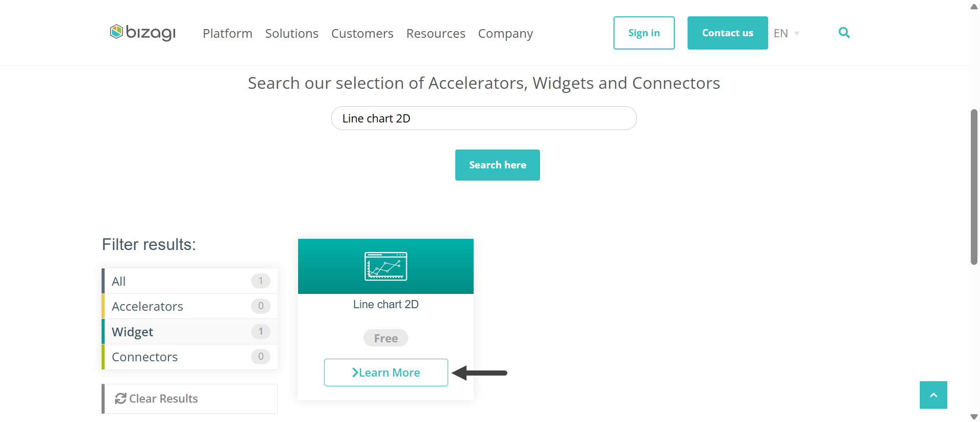The width and height of the screenshot is (980, 422).
Task: Click the Sign in button
Action: tap(644, 33)
